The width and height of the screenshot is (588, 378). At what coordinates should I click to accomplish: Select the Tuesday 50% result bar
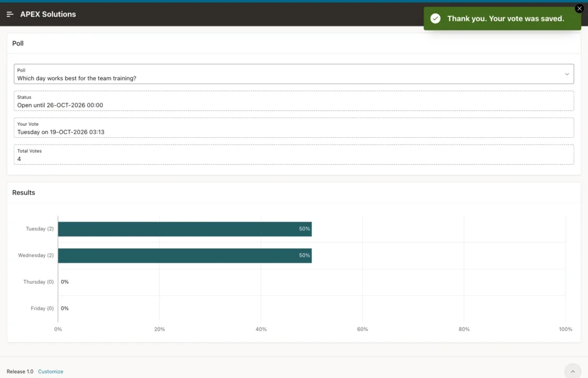coord(184,229)
